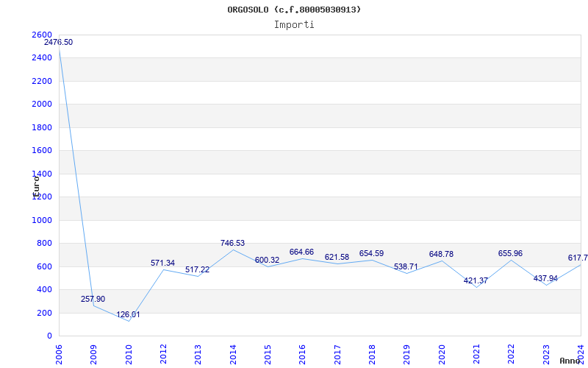Click the 2010 x-axis year label

click(129, 355)
